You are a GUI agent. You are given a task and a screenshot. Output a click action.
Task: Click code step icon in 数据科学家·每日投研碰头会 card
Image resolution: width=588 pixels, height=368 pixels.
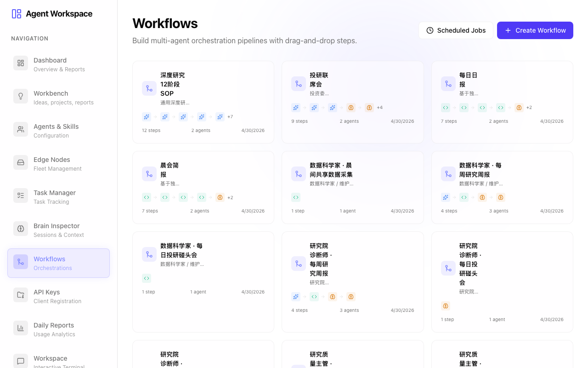(x=147, y=278)
